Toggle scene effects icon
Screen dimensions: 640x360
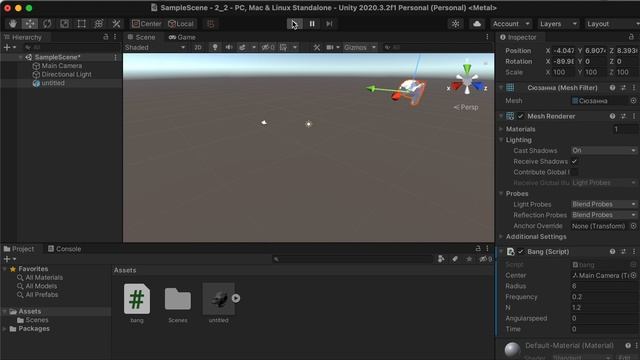coord(242,47)
